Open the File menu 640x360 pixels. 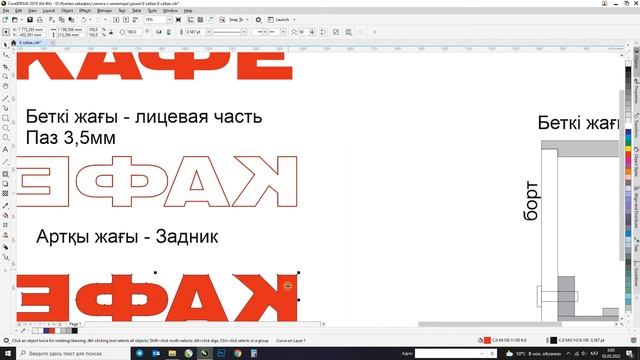click(x=6, y=11)
